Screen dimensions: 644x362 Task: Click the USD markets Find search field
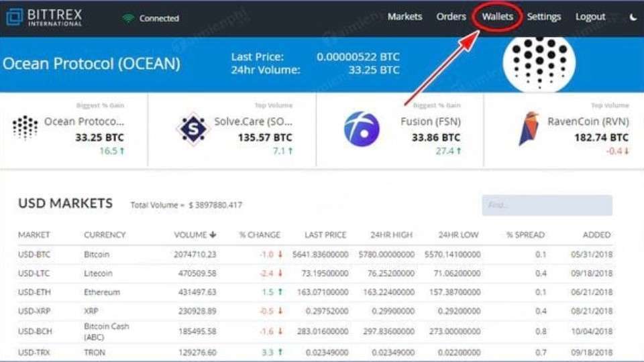click(547, 205)
